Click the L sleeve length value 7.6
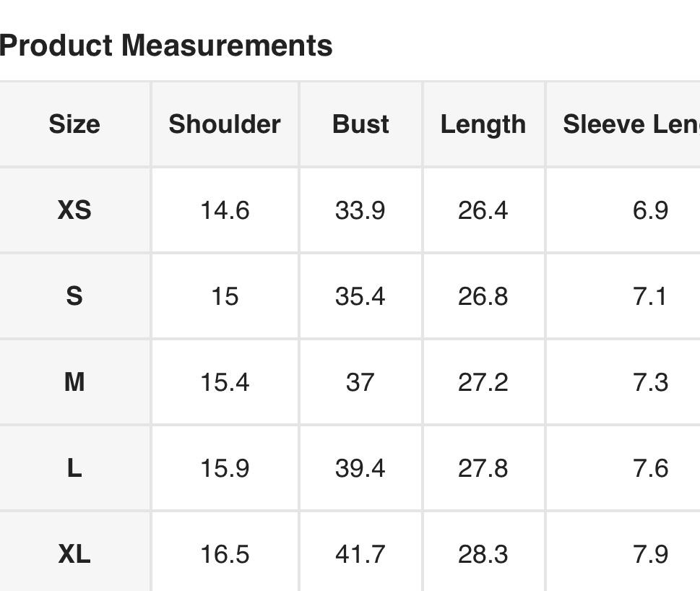This screenshot has height=591, width=700. point(650,468)
